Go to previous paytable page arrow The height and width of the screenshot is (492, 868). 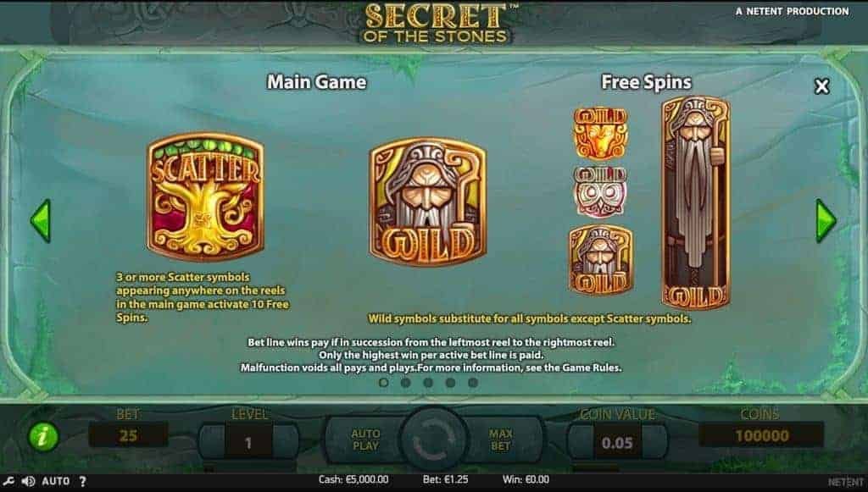click(41, 220)
